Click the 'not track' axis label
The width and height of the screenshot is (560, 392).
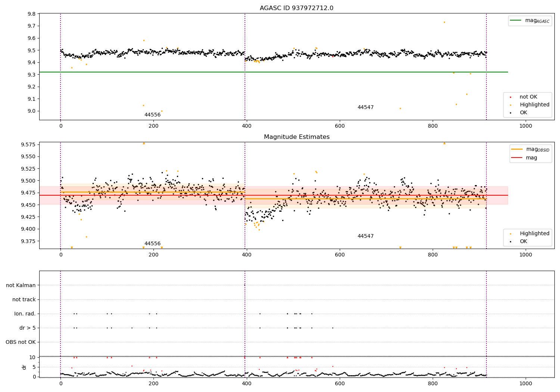click(24, 300)
